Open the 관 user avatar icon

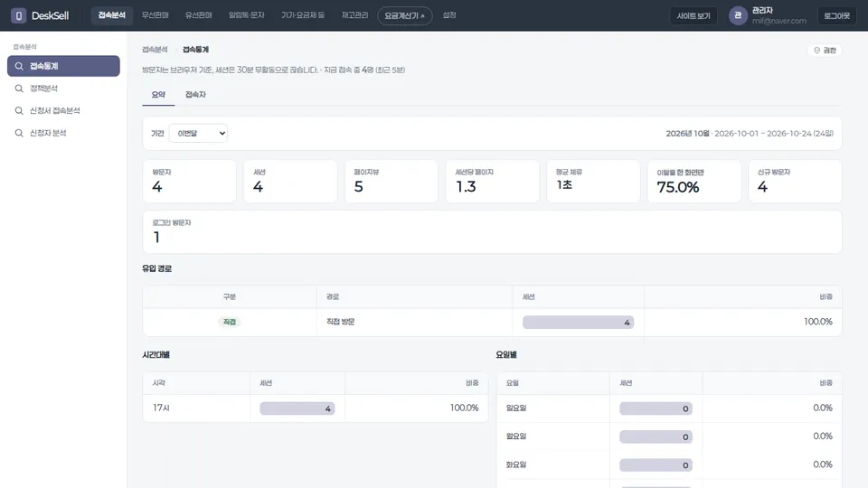pos(738,15)
